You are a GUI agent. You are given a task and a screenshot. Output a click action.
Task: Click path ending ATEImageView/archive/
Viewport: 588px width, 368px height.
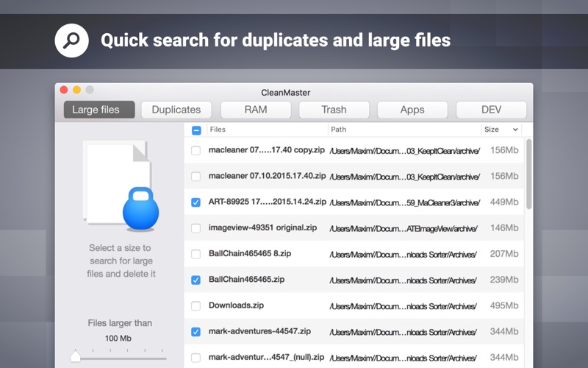click(404, 229)
